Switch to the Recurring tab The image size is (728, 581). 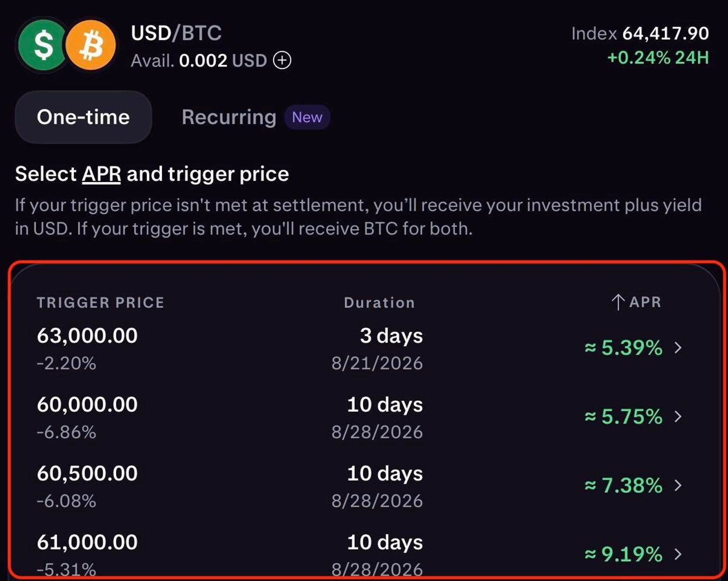pos(229,117)
